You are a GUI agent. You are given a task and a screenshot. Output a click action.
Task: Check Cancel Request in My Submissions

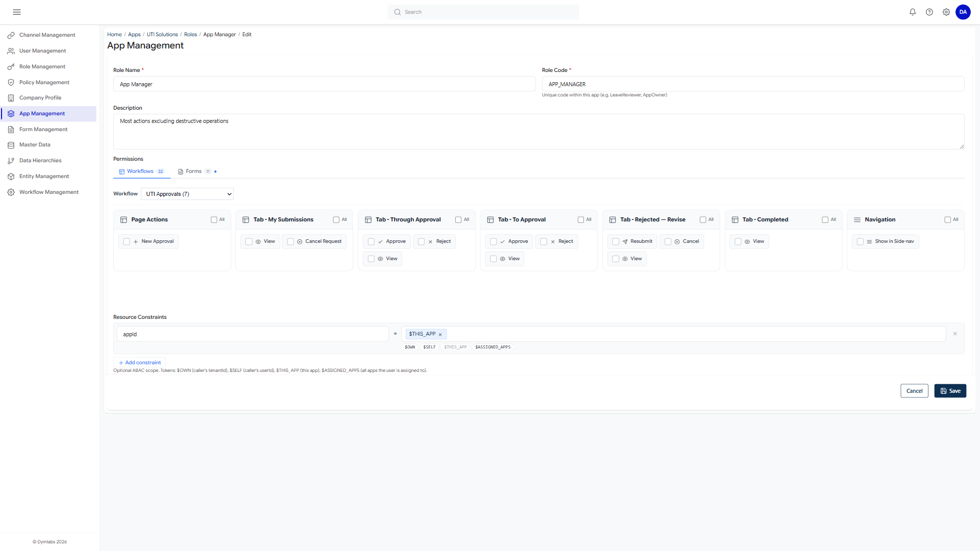pos(290,242)
